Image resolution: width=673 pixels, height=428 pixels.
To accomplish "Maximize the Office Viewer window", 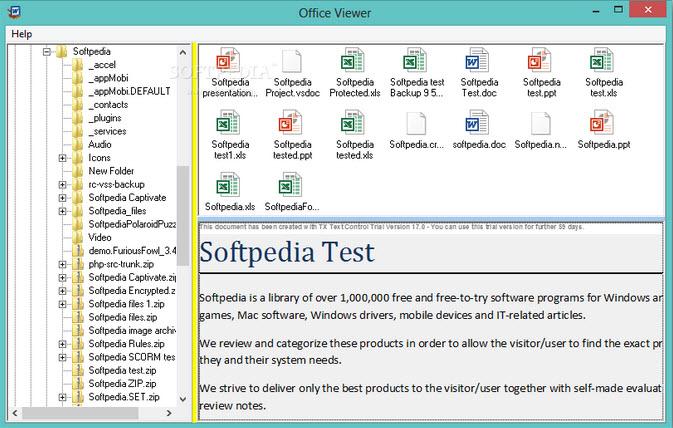I will [618, 9].
